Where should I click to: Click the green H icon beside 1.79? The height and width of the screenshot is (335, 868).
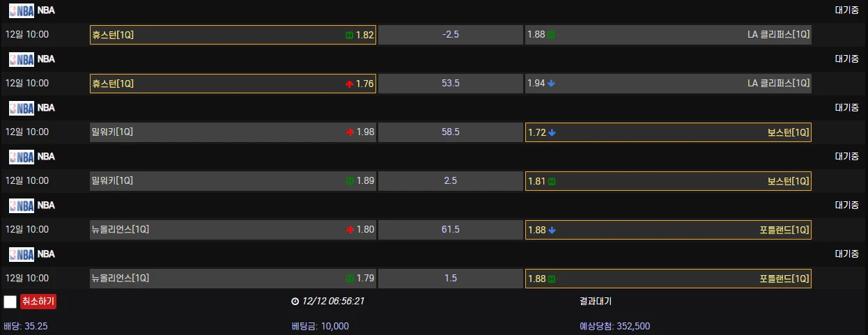(x=350, y=279)
